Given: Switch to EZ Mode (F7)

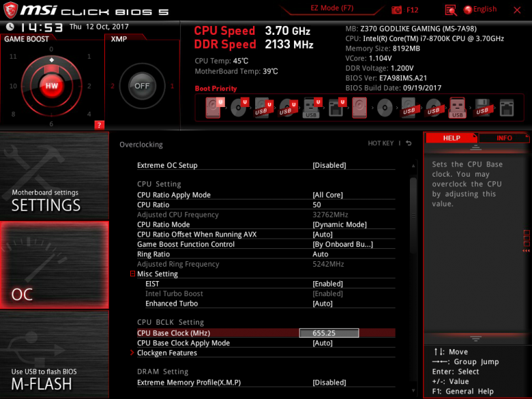Looking at the screenshot, I should tap(332, 8).
